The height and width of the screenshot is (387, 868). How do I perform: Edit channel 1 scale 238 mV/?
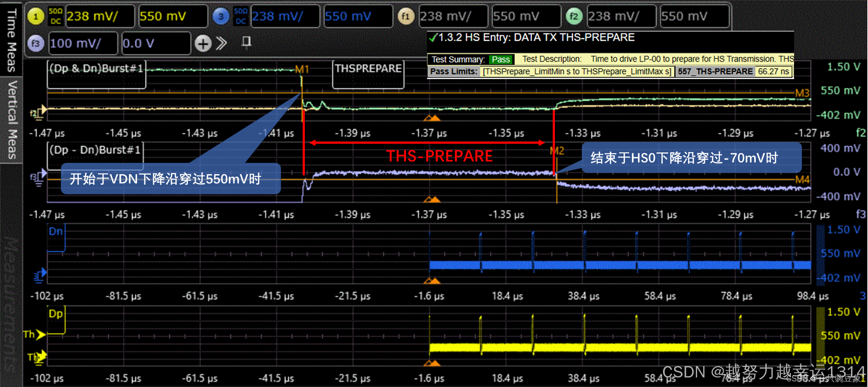tap(100, 17)
